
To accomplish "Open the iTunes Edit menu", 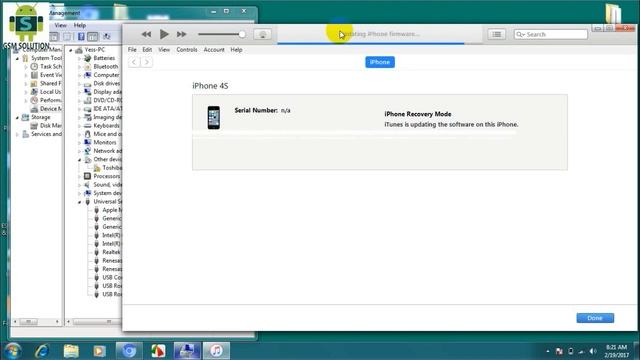I will [147, 49].
